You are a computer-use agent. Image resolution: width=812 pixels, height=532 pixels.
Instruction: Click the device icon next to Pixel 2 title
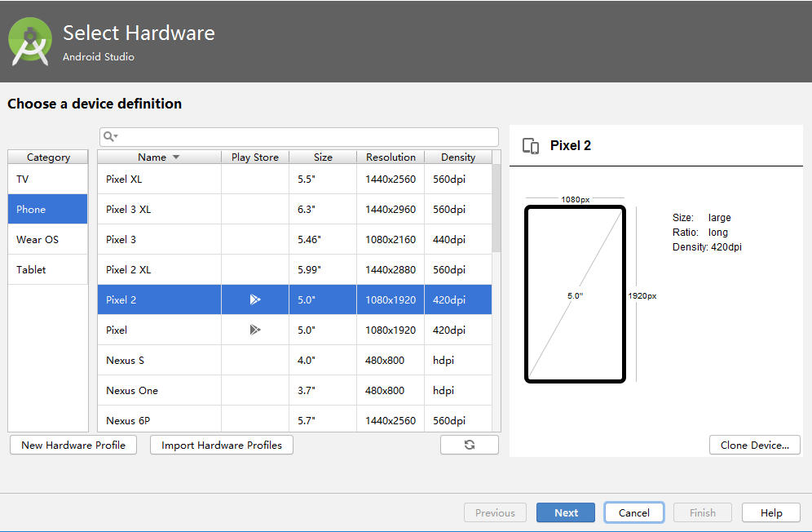pos(530,146)
